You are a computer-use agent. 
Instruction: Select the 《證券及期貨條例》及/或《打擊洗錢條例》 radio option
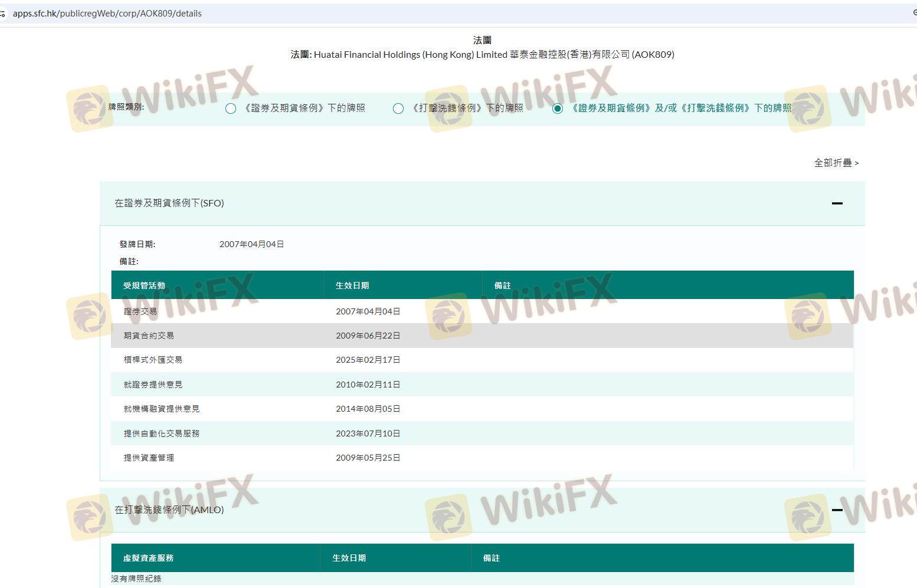click(x=558, y=109)
